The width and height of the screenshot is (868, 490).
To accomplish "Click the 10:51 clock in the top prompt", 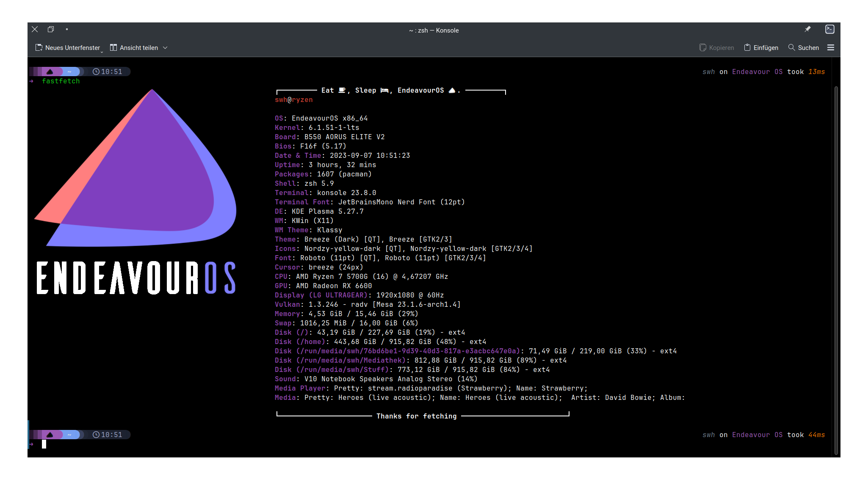I will tap(108, 72).
